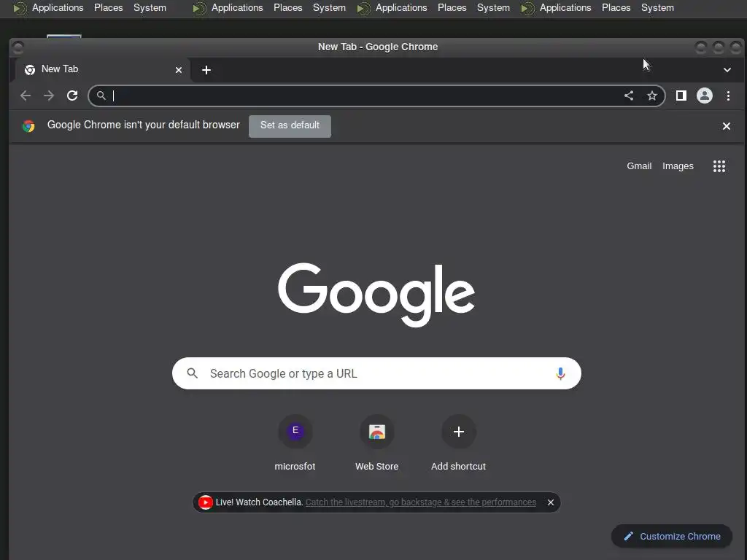Go back with the back arrow
The width and height of the screenshot is (747, 560).
tap(26, 96)
